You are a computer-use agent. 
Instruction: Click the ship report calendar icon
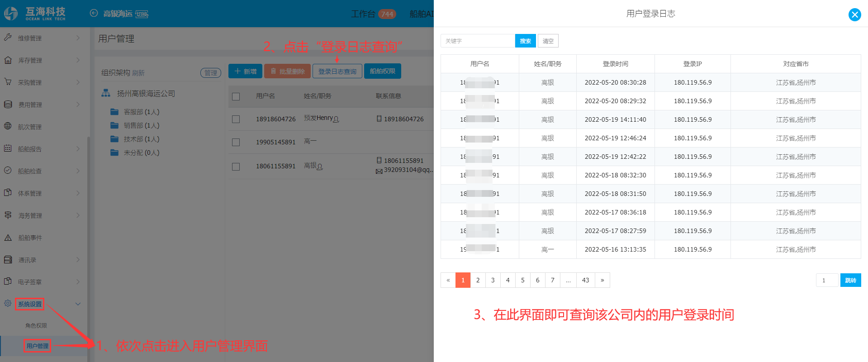pyautogui.click(x=8, y=148)
